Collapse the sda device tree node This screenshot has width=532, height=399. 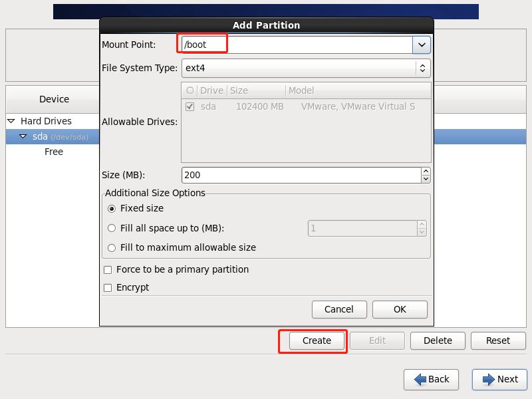coord(23,136)
